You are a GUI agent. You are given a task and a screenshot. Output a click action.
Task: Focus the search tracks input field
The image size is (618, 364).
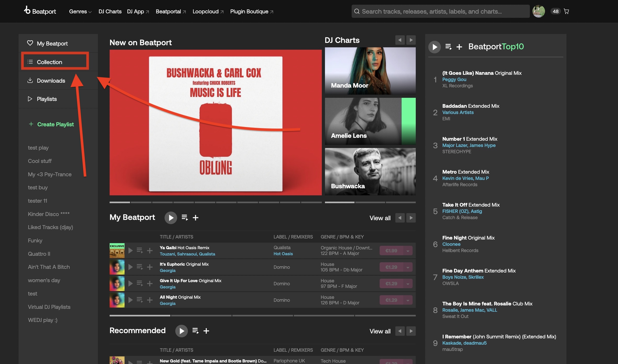(441, 11)
